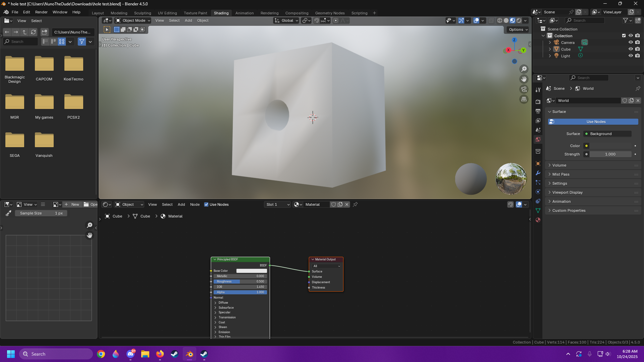
Task: Open the Render menu
Action: click(x=41, y=12)
